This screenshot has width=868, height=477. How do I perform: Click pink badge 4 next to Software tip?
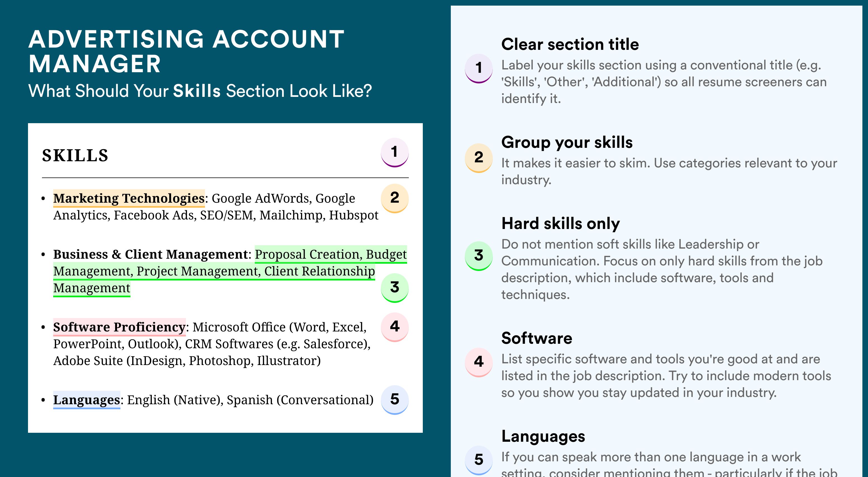tap(479, 363)
